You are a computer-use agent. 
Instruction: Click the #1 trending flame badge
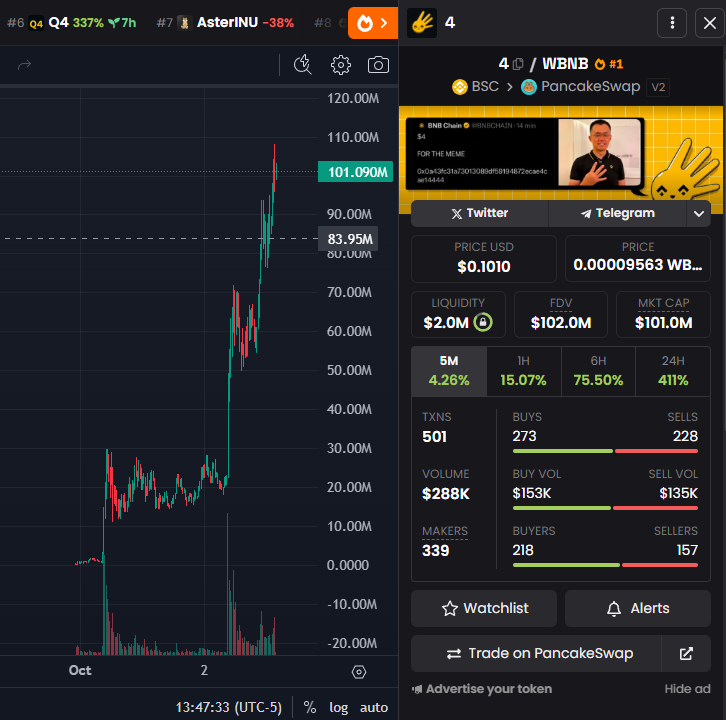pyautogui.click(x=609, y=64)
